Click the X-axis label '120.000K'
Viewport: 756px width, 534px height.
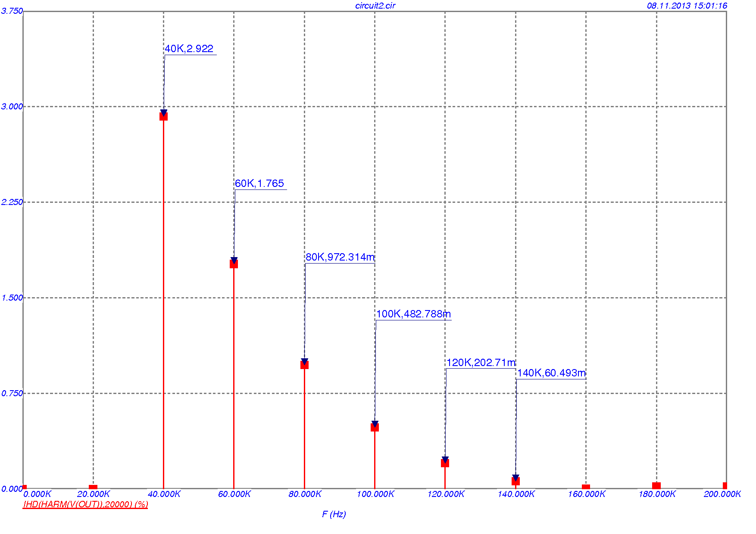pos(446,494)
